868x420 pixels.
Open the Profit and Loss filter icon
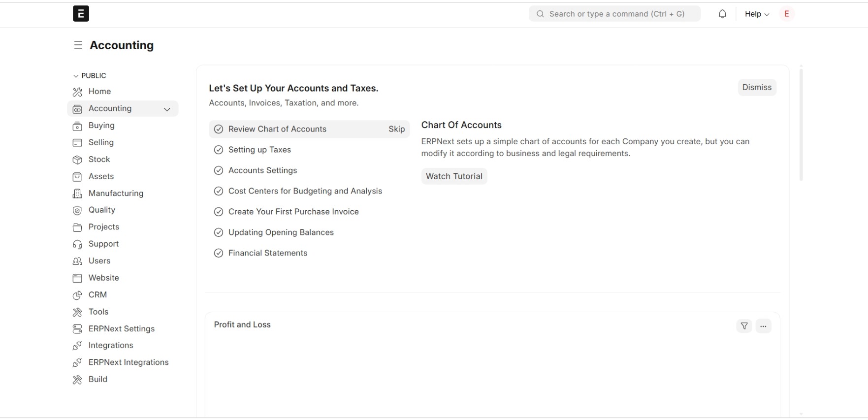[744, 326]
